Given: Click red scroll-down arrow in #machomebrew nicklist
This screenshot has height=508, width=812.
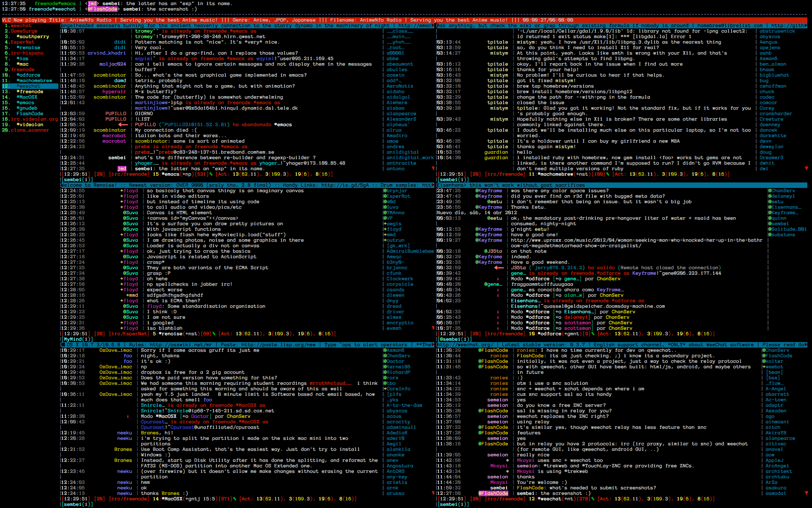Looking at the screenshot, I should [x=806, y=168].
